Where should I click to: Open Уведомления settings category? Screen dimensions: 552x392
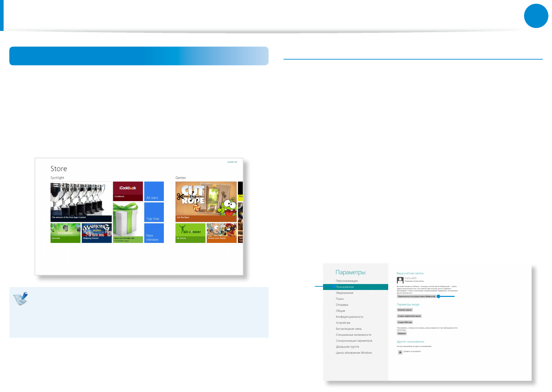click(x=344, y=293)
